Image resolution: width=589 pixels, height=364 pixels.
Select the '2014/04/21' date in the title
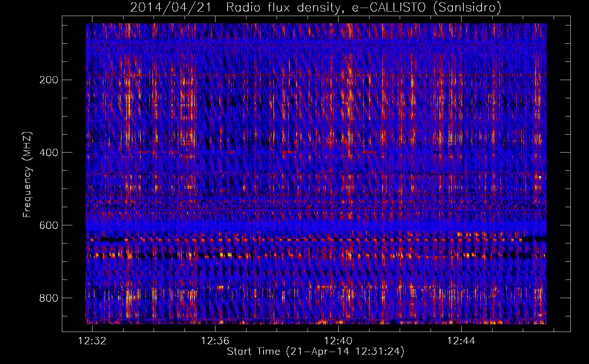(x=171, y=7)
